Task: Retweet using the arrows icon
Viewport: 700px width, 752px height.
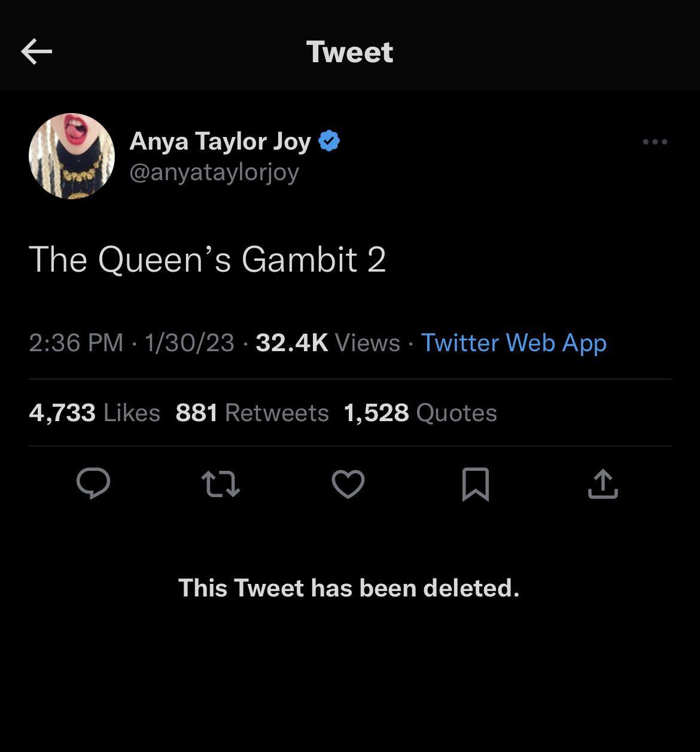Action: tap(221, 484)
